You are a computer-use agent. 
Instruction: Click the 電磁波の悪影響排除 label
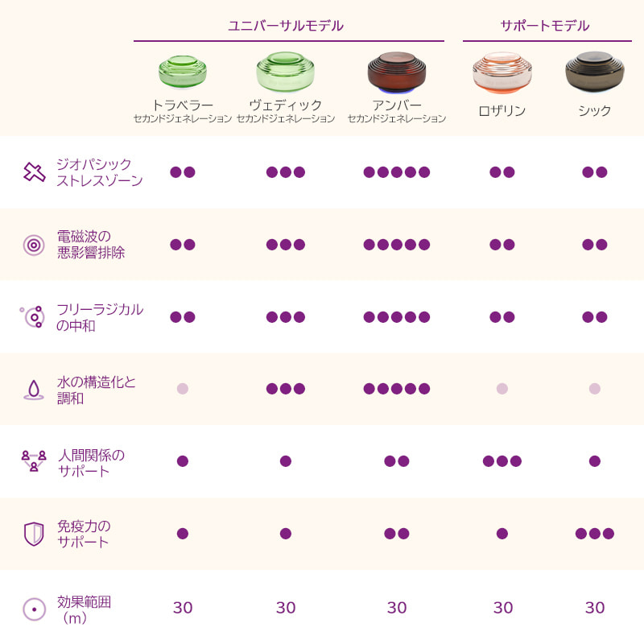pos(91,245)
